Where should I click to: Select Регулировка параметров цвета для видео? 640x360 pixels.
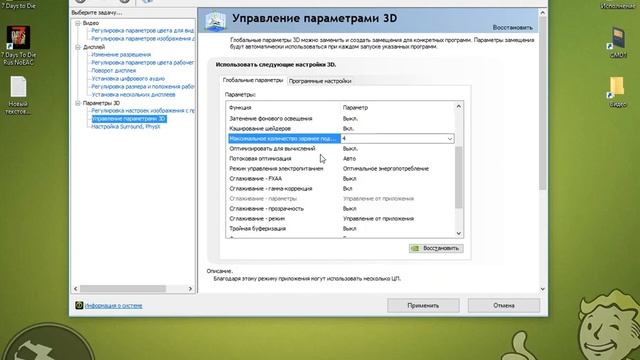[x=142, y=31]
